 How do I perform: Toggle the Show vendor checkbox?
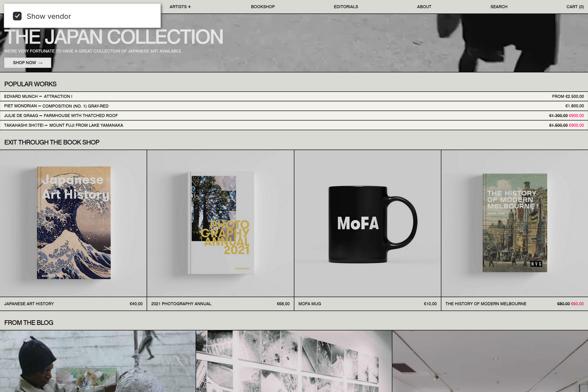18,16
